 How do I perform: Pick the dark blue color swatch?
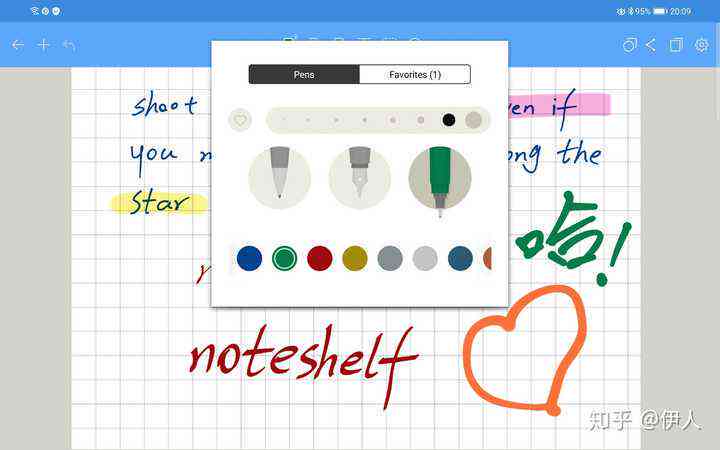pos(249,258)
